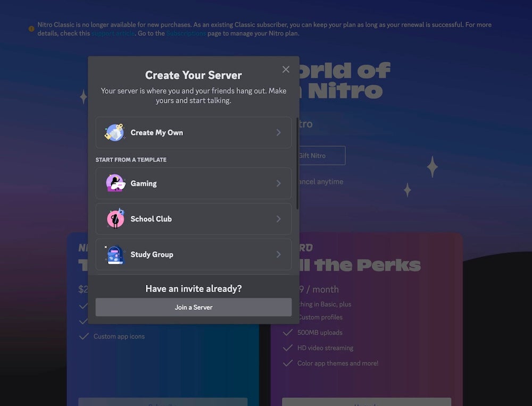The height and width of the screenshot is (406, 532).
Task: Open Create My Own chevron arrow
Action: click(279, 132)
